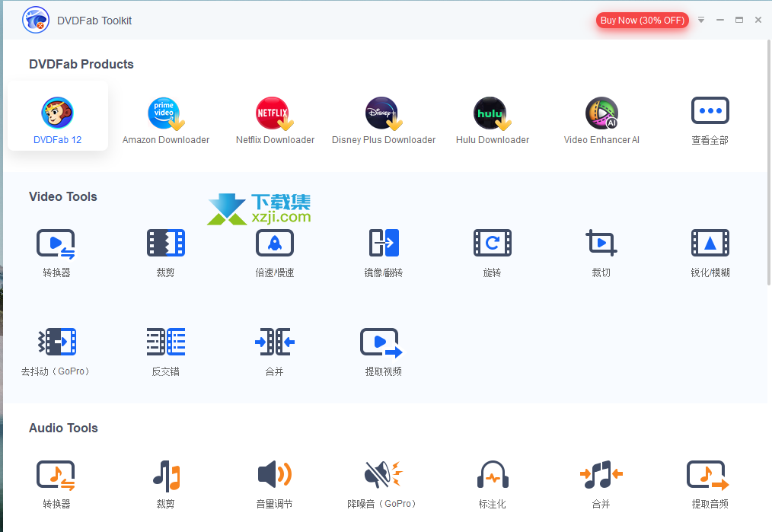Open Video Enhancer AI
Screen dimensions: 772x532
[x=601, y=120]
